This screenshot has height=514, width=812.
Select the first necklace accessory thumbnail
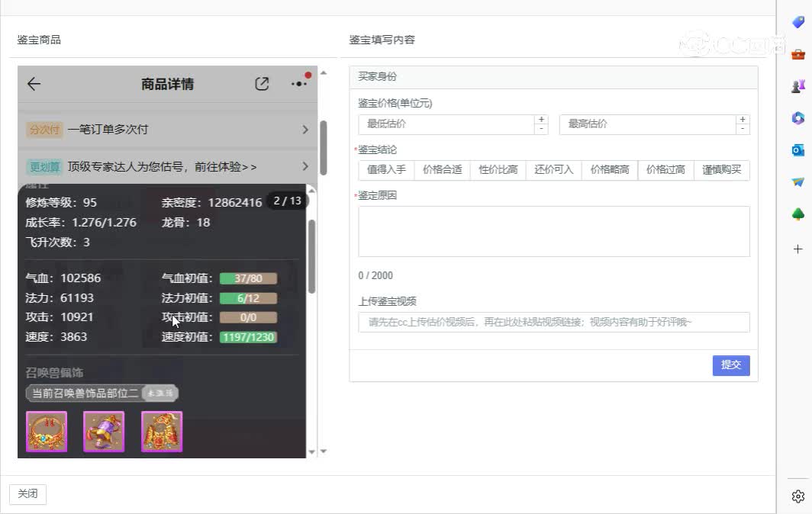[x=47, y=432]
